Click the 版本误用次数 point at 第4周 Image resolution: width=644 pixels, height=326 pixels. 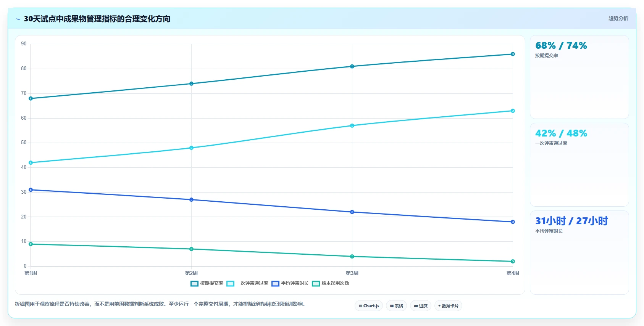pyautogui.click(x=513, y=262)
